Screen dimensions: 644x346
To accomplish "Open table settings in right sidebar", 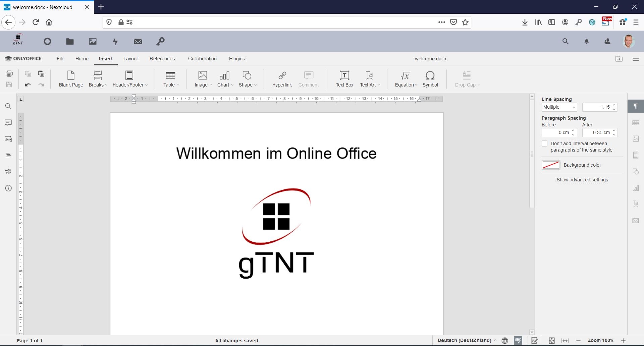I will (636, 123).
